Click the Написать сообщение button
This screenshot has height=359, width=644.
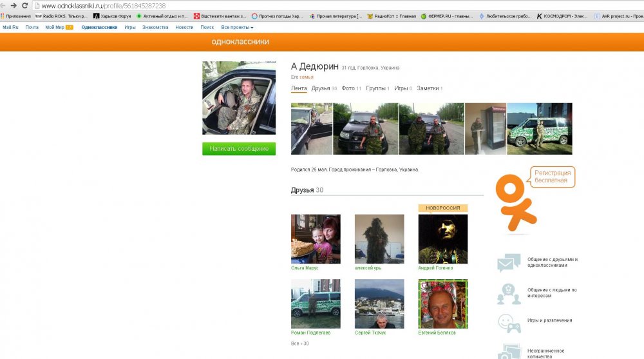pyautogui.click(x=239, y=148)
